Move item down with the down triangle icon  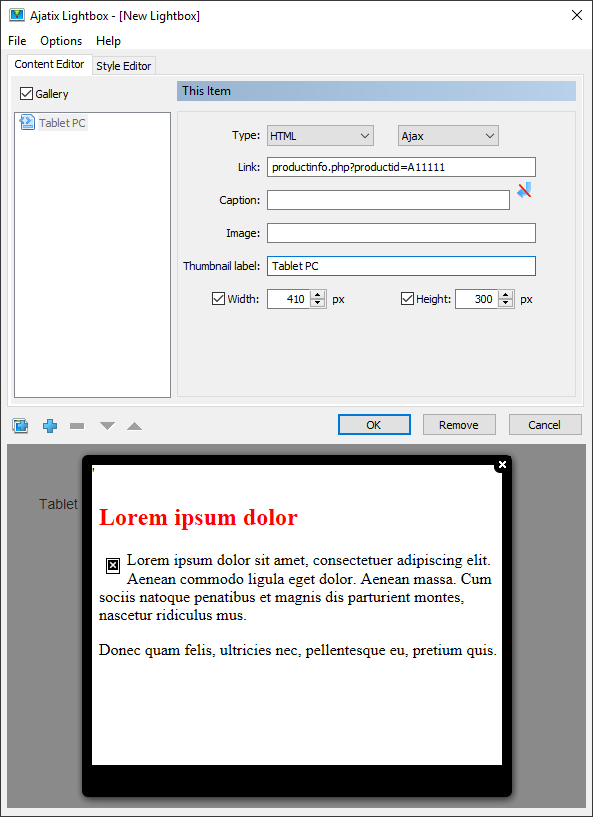click(x=107, y=426)
